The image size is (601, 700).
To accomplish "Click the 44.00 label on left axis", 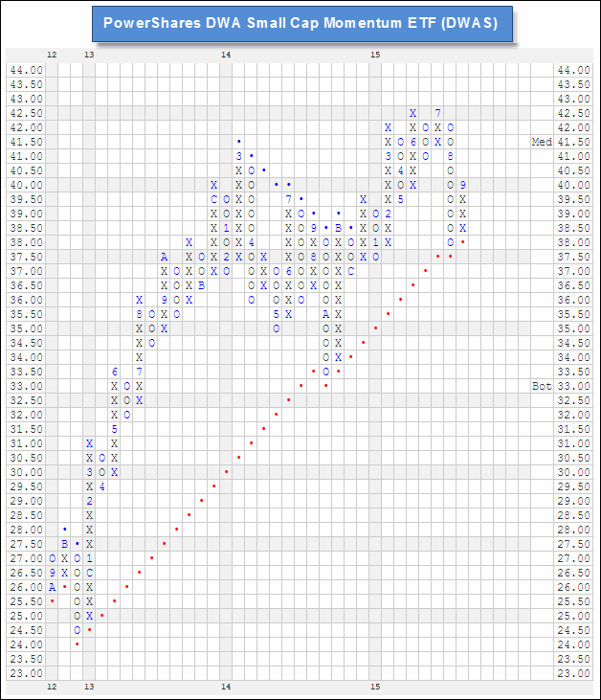I will coord(25,70).
